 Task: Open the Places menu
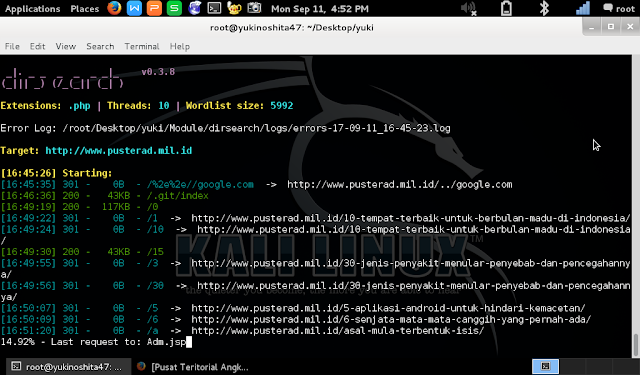(x=84, y=9)
